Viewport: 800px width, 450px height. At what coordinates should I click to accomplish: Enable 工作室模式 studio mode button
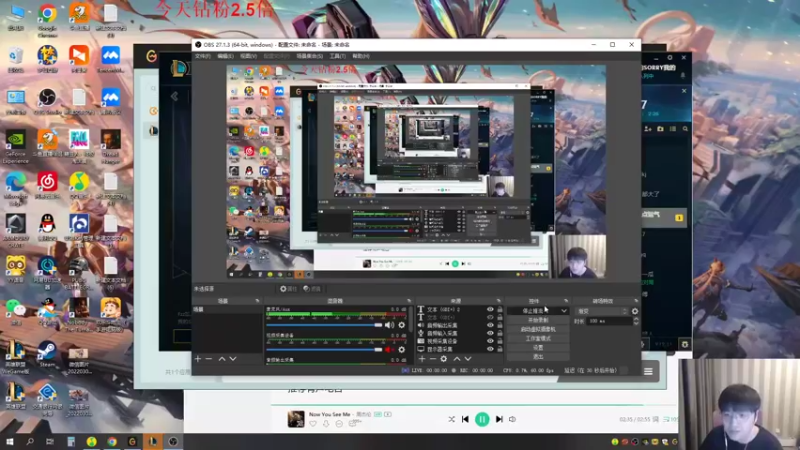[538, 338]
